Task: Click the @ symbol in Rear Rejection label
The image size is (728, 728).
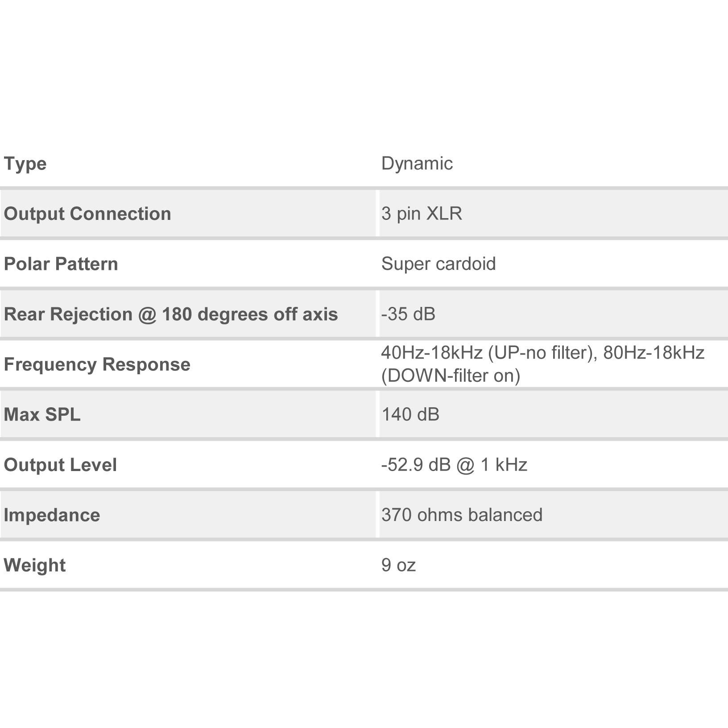Action: pos(147,315)
